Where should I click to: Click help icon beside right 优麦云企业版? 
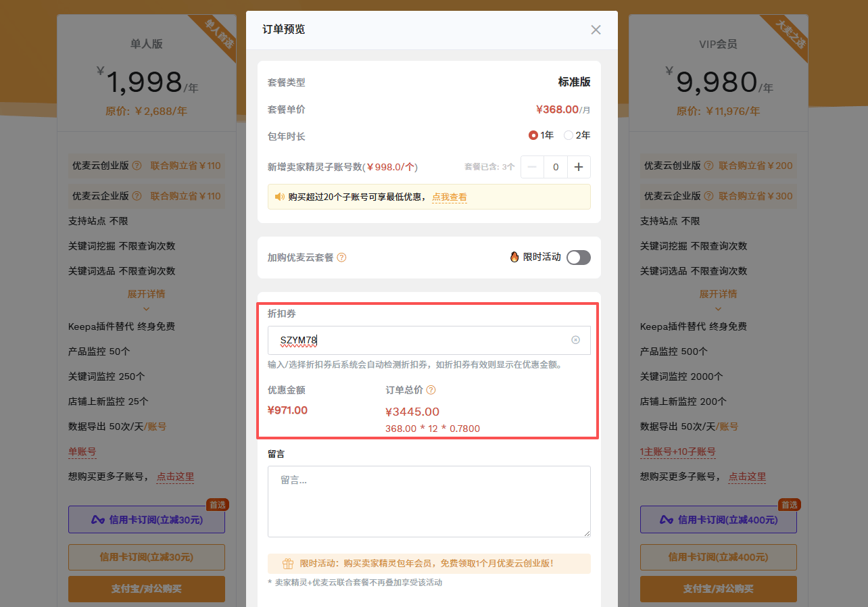(x=709, y=196)
